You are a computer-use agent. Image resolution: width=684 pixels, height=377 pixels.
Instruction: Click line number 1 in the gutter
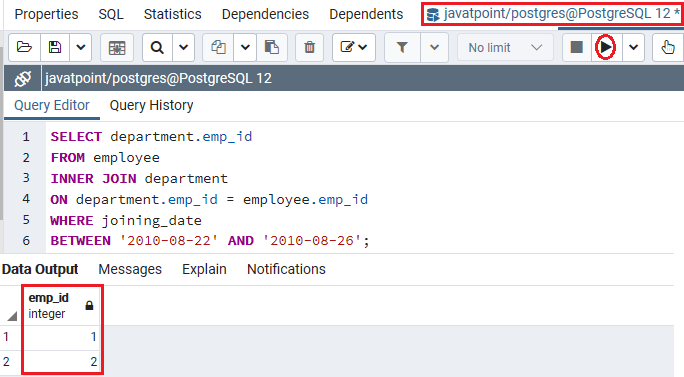pos(26,137)
